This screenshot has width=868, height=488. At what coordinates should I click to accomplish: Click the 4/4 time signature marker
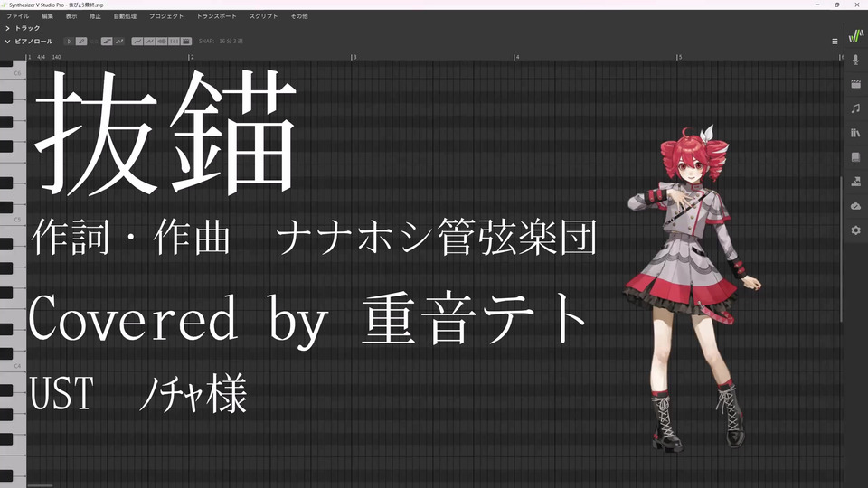[41, 57]
